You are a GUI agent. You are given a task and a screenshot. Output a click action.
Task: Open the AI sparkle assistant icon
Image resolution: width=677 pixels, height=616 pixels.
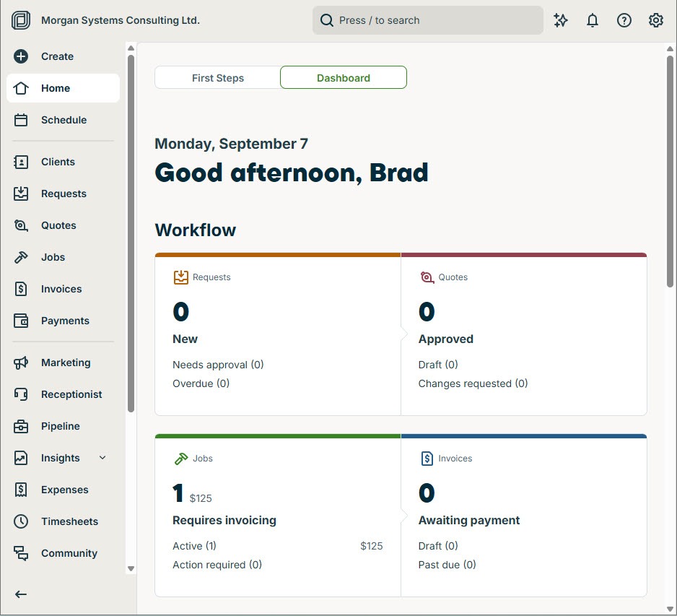tap(560, 20)
